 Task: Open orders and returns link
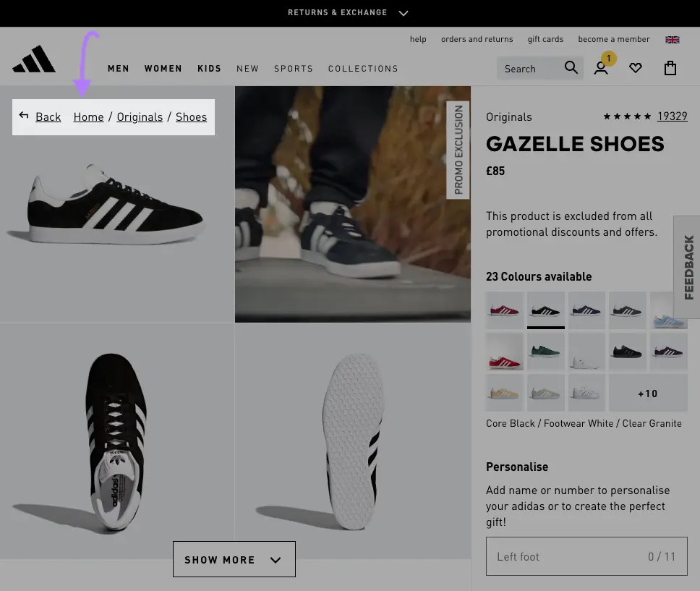(x=477, y=39)
